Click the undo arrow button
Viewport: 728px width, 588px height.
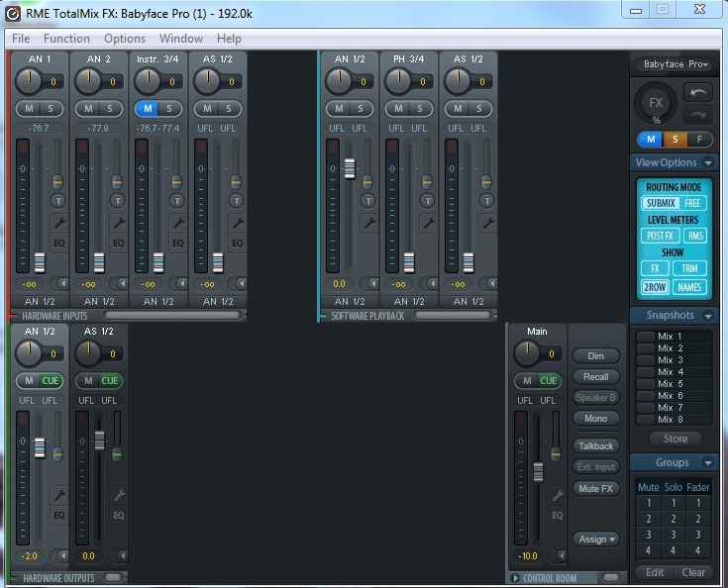(698, 92)
